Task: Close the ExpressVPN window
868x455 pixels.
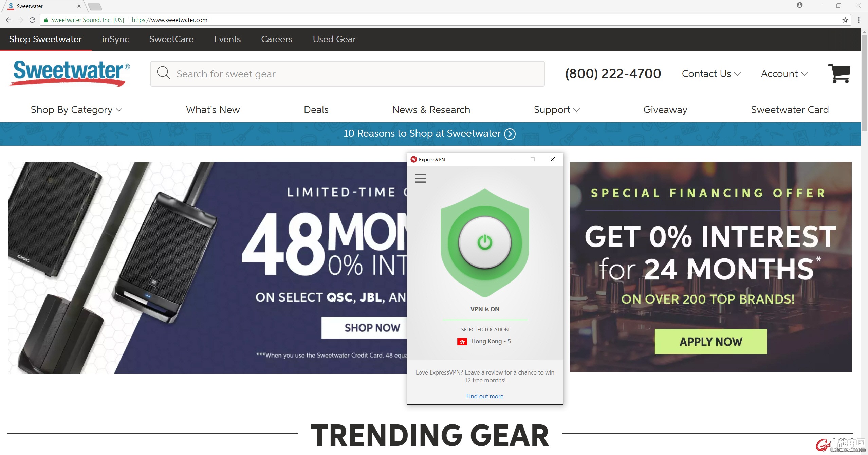Action: click(553, 159)
